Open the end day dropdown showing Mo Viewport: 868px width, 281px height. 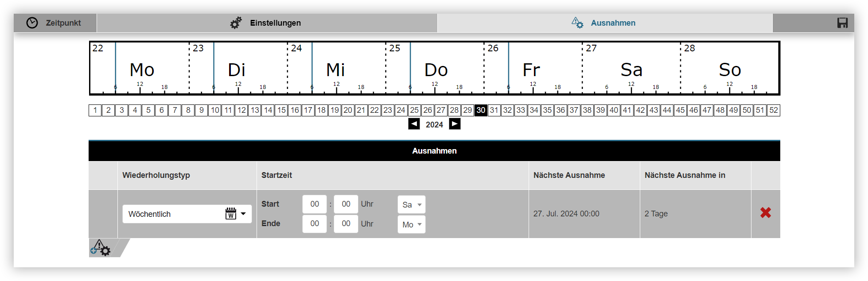click(411, 224)
